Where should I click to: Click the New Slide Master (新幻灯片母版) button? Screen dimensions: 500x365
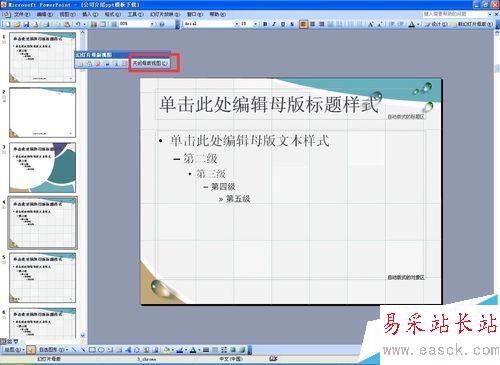472,24
